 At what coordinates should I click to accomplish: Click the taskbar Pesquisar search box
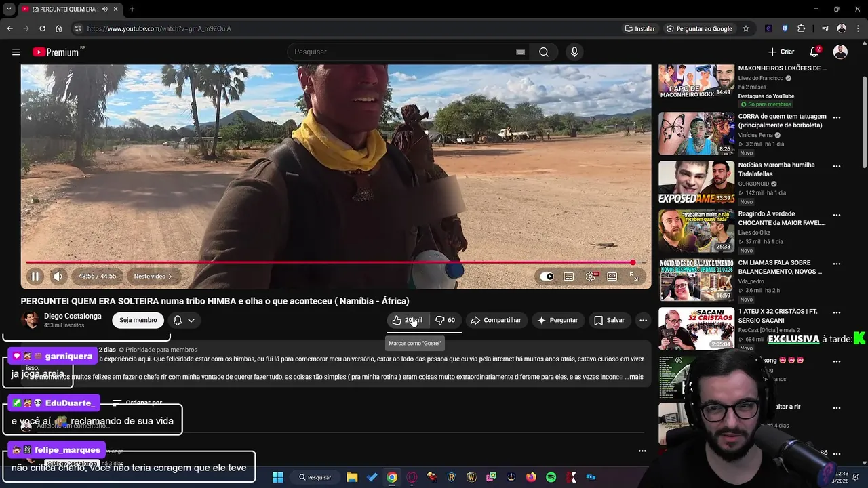point(315,477)
